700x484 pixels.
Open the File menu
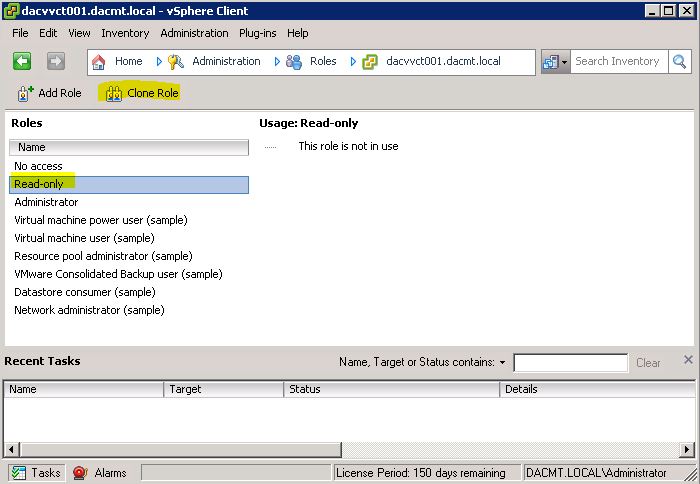[20, 33]
